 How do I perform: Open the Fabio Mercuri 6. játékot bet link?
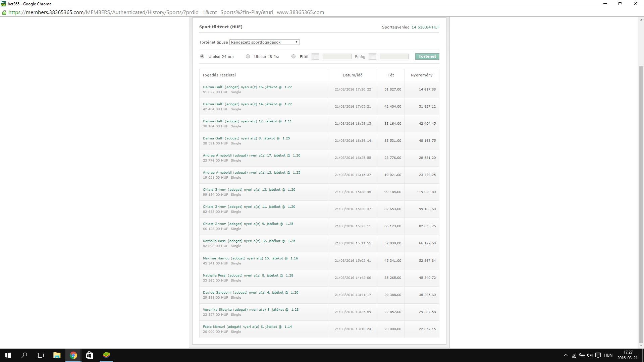pyautogui.click(x=247, y=327)
